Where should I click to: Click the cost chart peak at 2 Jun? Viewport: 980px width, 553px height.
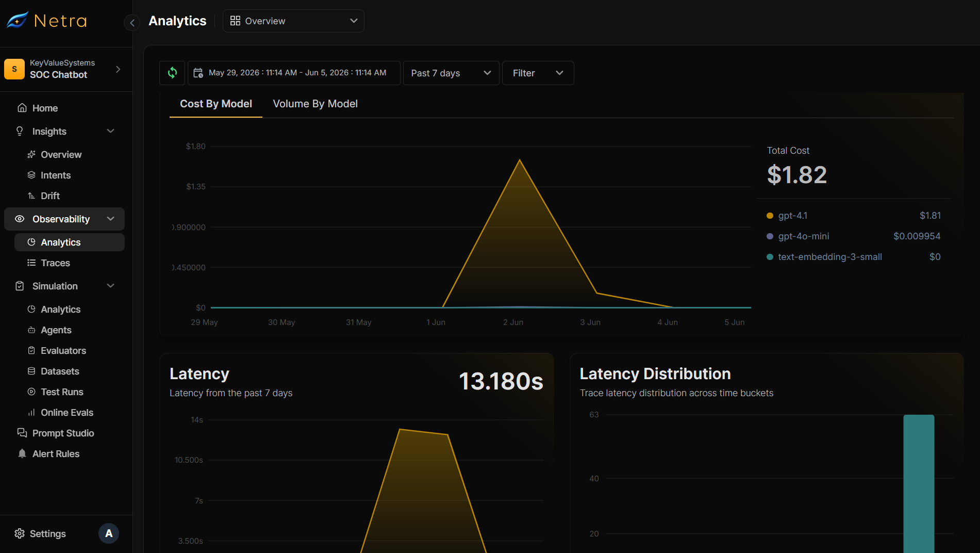tap(520, 160)
